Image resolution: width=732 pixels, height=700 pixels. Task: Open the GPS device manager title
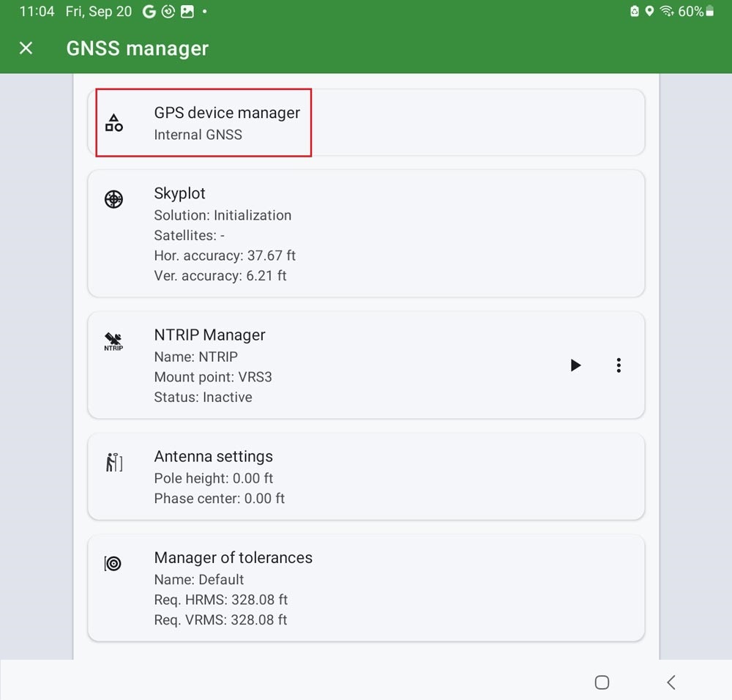coord(227,113)
